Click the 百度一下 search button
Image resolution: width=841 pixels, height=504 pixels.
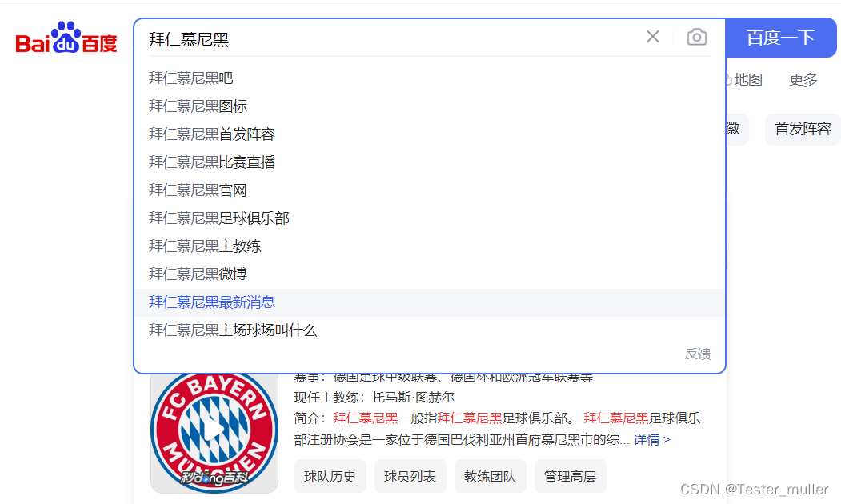pyautogui.click(x=781, y=38)
